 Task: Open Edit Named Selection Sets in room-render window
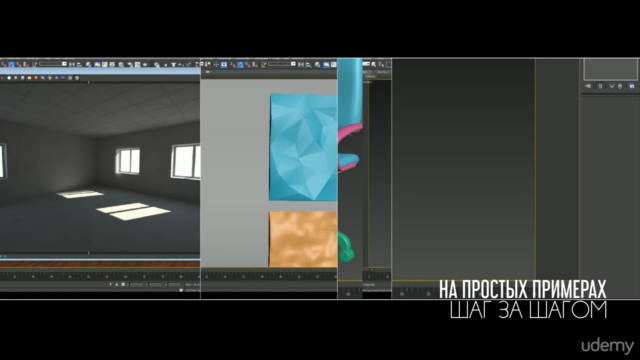tap(35, 64)
